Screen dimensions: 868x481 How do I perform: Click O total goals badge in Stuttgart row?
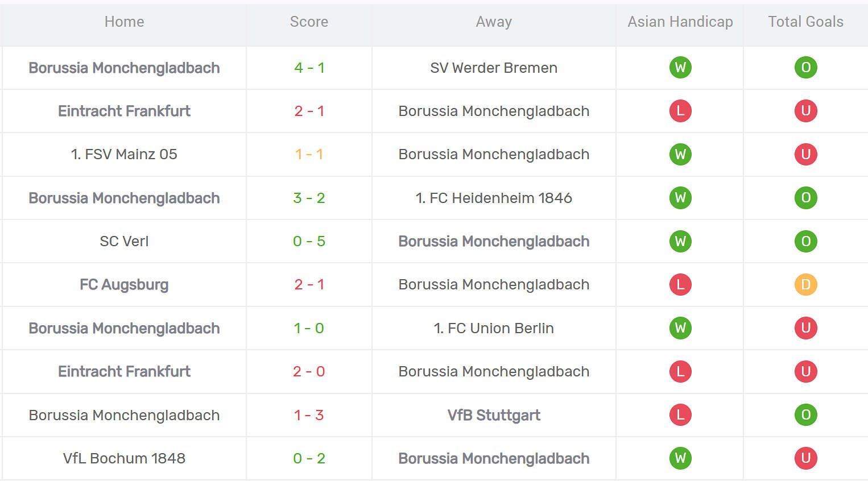(805, 415)
